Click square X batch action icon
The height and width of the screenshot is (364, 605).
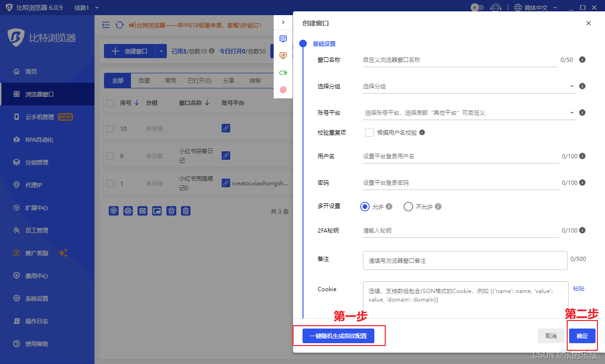pyautogui.click(x=142, y=211)
